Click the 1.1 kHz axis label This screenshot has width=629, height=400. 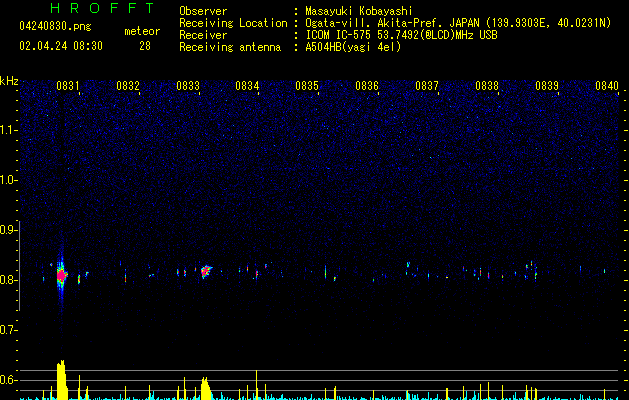point(9,130)
